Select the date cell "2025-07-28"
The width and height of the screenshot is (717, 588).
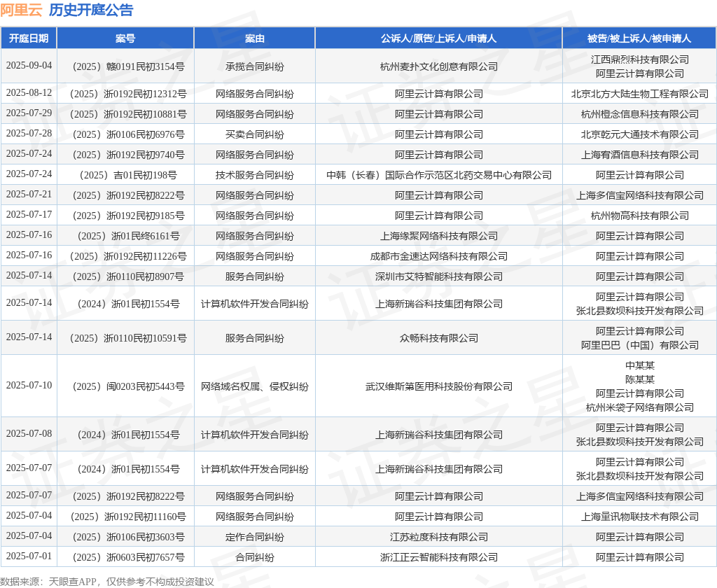29,134
